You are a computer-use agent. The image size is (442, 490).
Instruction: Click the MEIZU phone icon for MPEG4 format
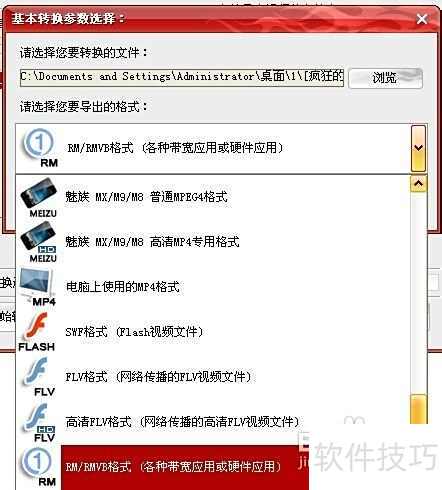pos(39,197)
